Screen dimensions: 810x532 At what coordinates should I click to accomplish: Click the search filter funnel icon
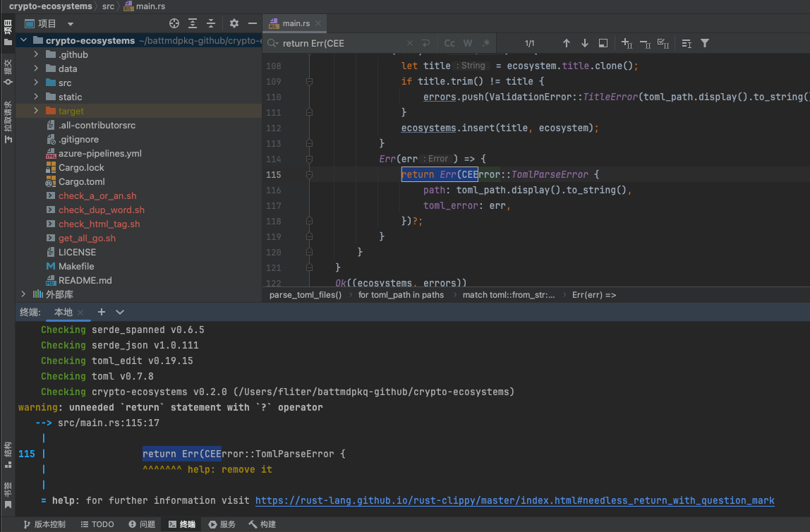(704, 43)
